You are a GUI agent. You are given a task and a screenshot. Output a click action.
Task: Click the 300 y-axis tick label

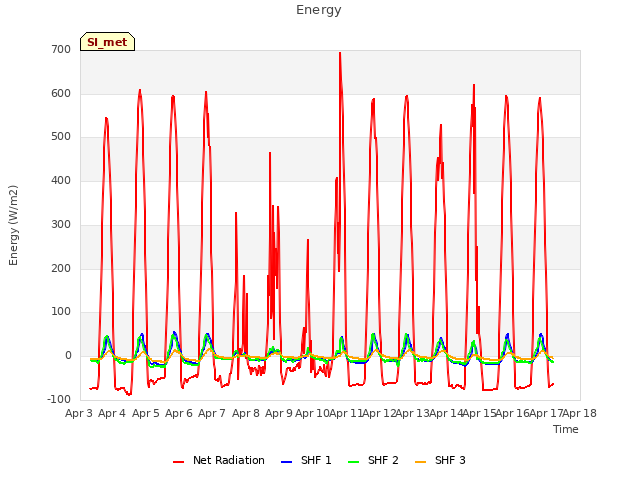tap(61, 224)
